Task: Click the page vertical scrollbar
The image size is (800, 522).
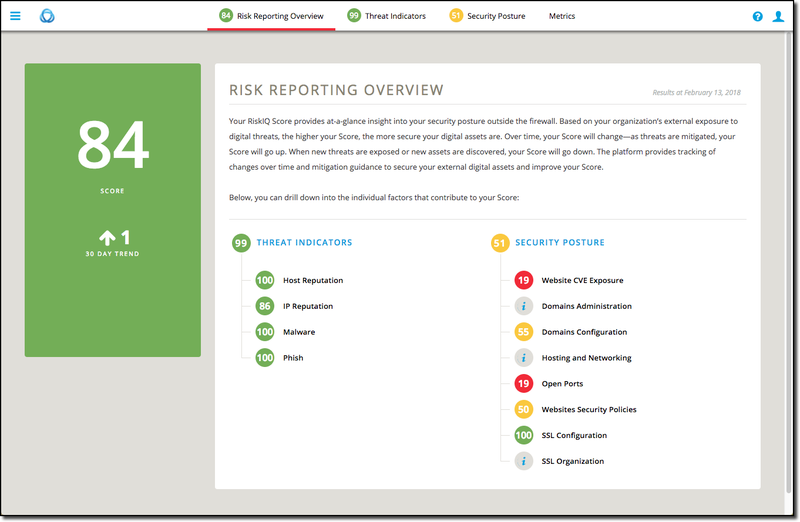Action: tap(790, 263)
